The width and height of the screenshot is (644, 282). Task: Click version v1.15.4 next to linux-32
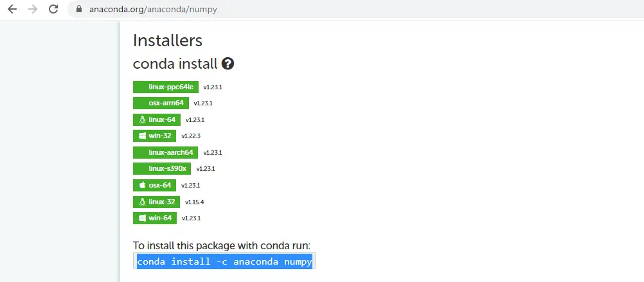tap(194, 202)
